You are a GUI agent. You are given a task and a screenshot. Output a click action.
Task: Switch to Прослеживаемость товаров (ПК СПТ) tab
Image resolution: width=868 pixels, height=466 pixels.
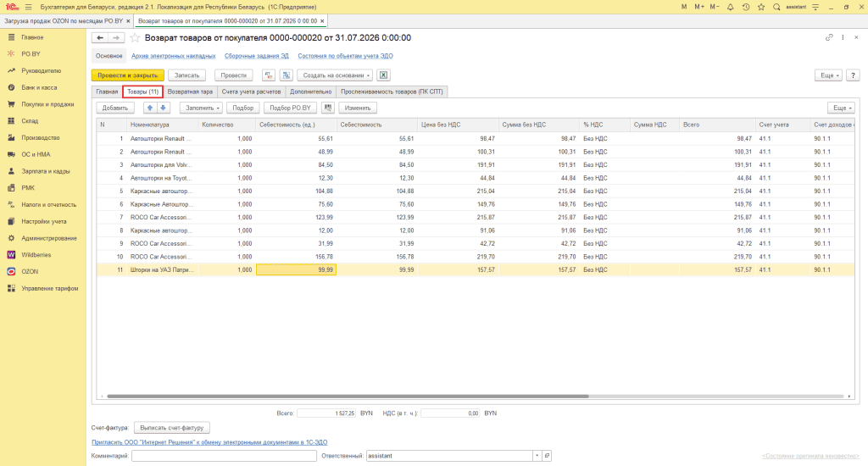[x=392, y=92]
